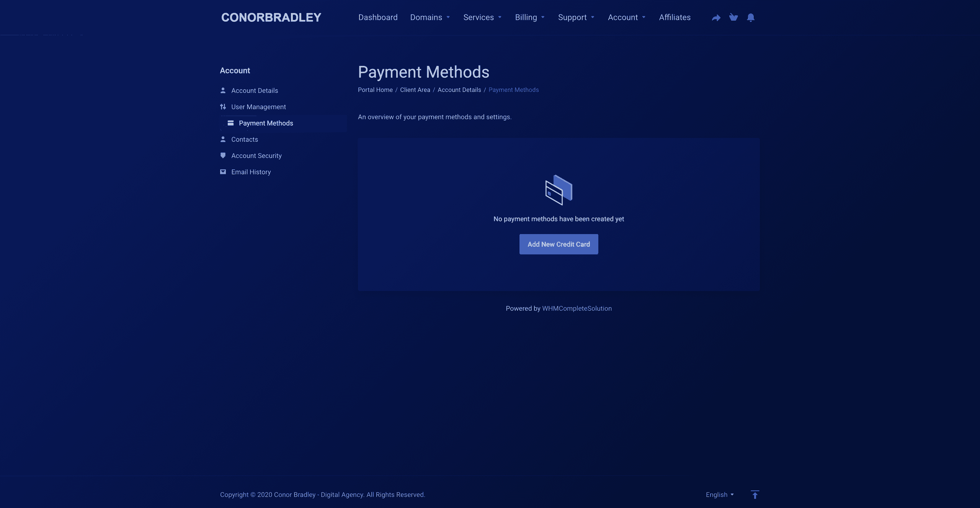The width and height of the screenshot is (980, 508).
Task: Click Portal Home in the breadcrumb
Action: [375, 90]
